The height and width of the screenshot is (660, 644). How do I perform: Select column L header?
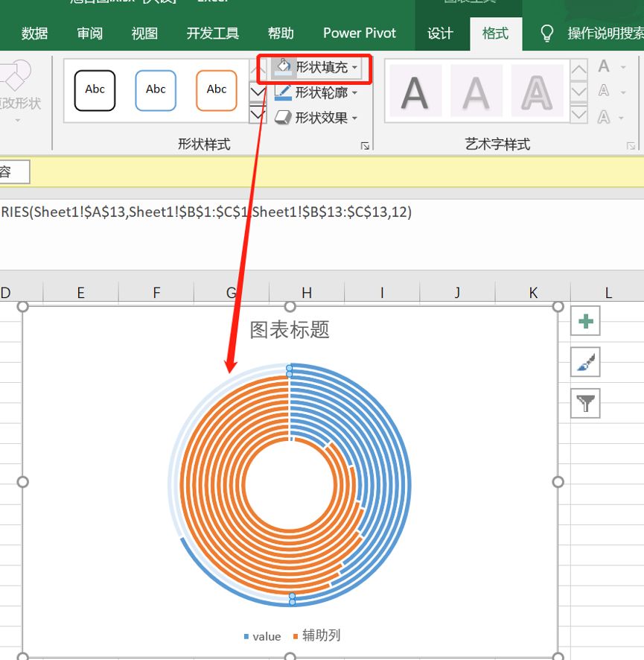coord(608,292)
